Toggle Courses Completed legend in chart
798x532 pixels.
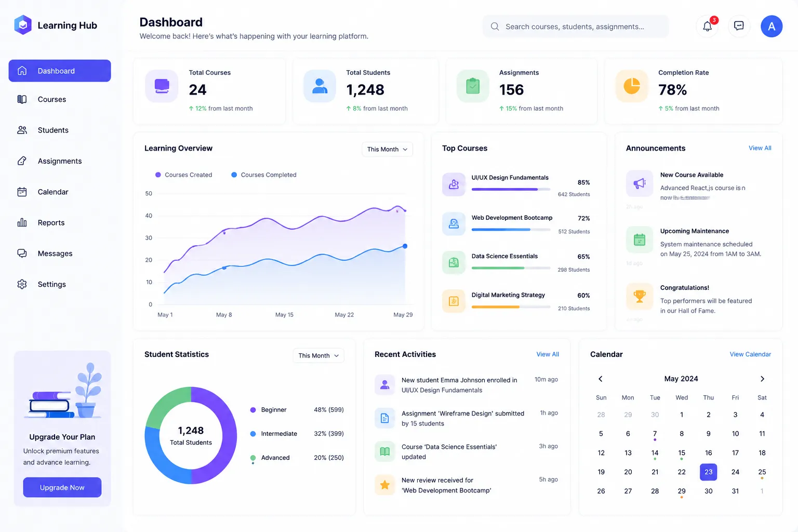click(x=263, y=175)
